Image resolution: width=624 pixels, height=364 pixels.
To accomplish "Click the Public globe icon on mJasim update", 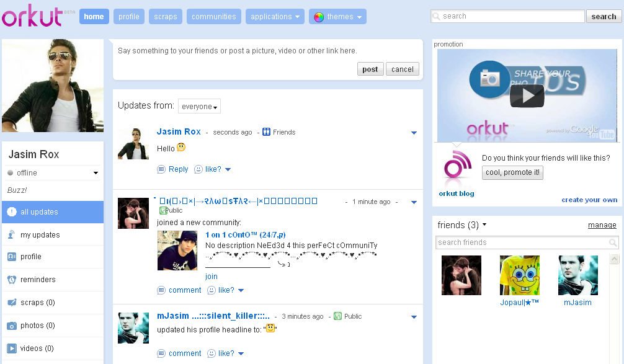I will pyautogui.click(x=337, y=316).
